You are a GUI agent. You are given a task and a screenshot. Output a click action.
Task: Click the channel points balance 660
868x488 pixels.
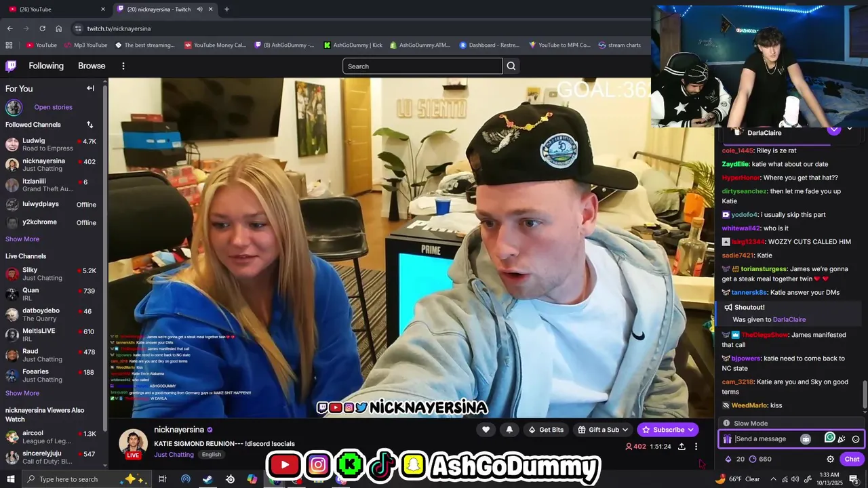[760, 459]
